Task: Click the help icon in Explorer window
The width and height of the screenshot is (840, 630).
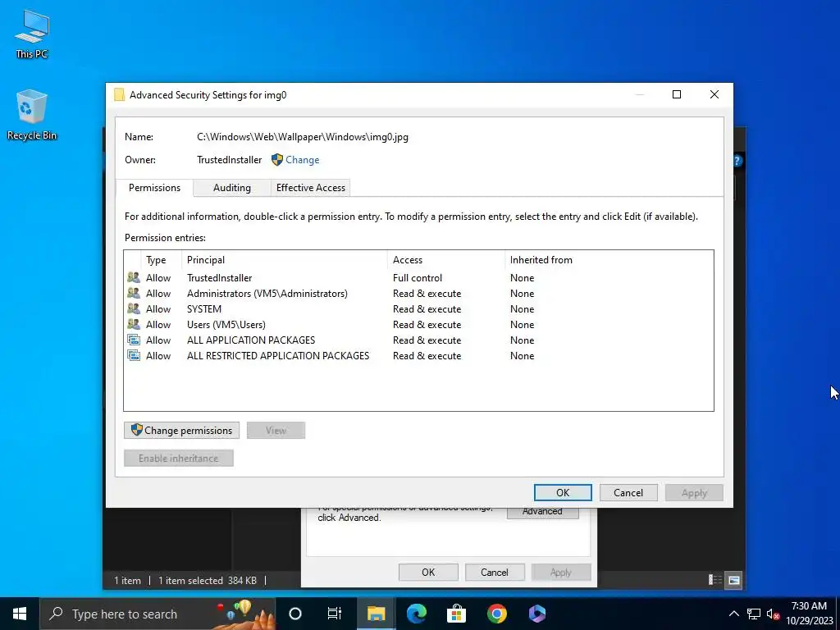Action: point(737,160)
